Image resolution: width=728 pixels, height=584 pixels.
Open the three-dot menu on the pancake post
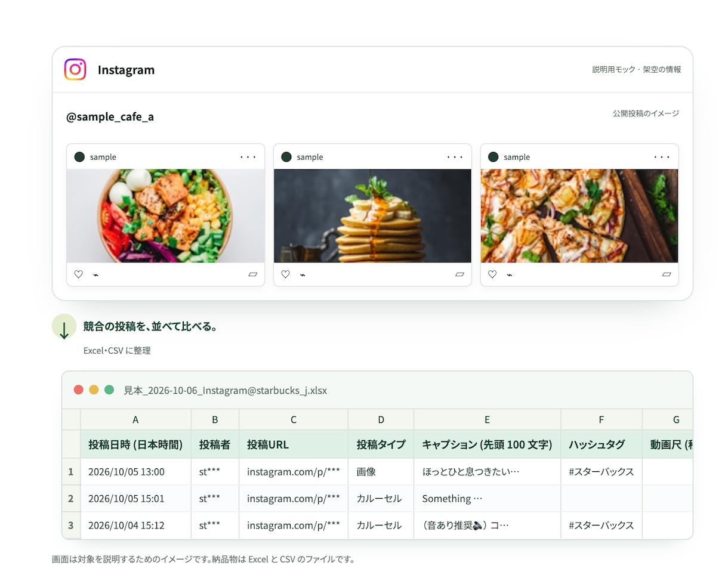(x=455, y=157)
